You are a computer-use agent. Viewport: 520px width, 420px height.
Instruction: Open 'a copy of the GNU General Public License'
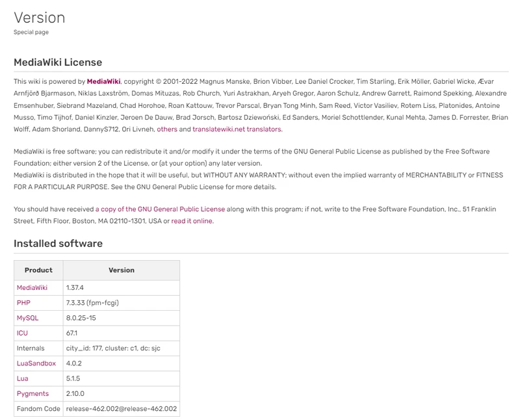click(160, 209)
